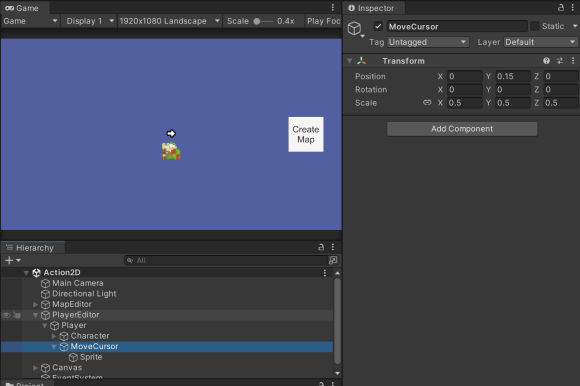Collapse the Action2D scene foldout
Image resolution: width=580 pixels, height=386 pixels.
[x=26, y=273]
